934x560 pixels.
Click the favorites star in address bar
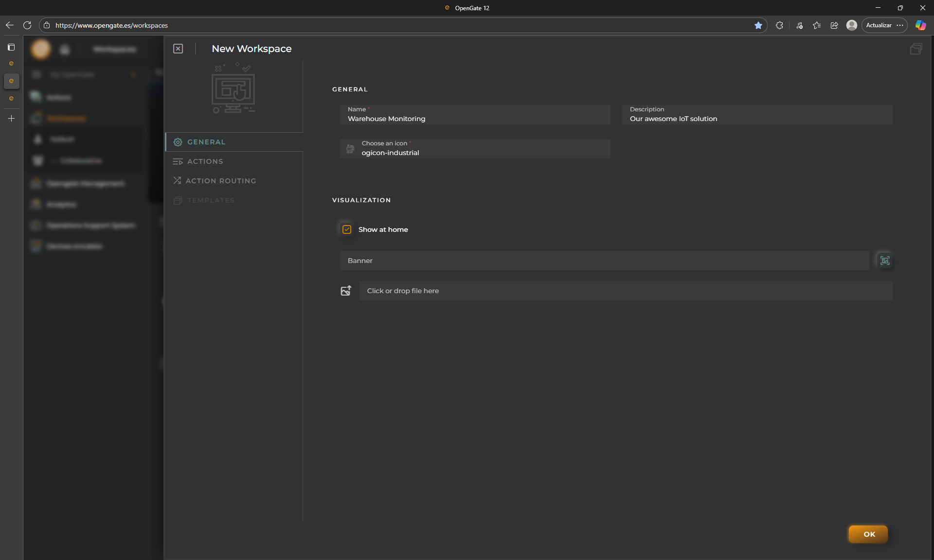click(758, 25)
